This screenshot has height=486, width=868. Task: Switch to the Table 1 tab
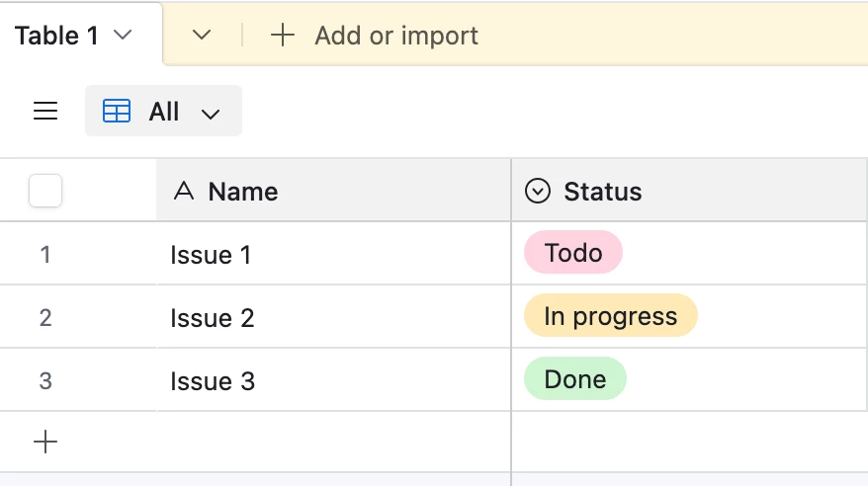(x=57, y=36)
